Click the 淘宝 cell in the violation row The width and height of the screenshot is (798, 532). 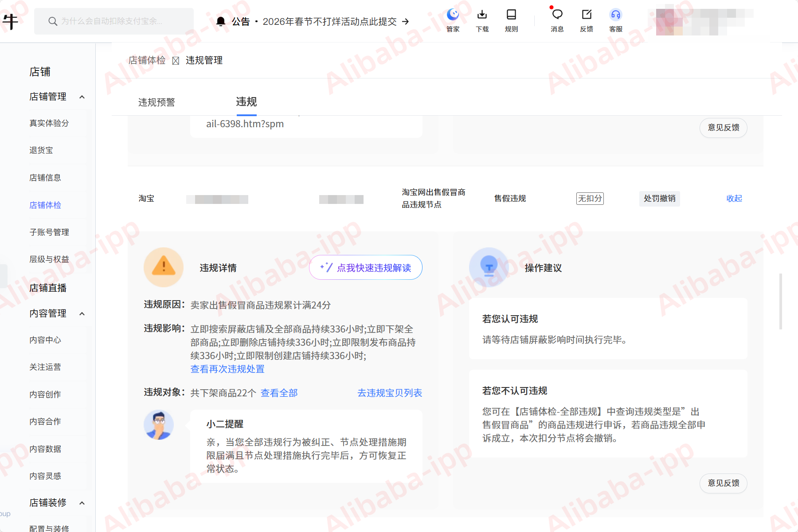click(x=146, y=198)
